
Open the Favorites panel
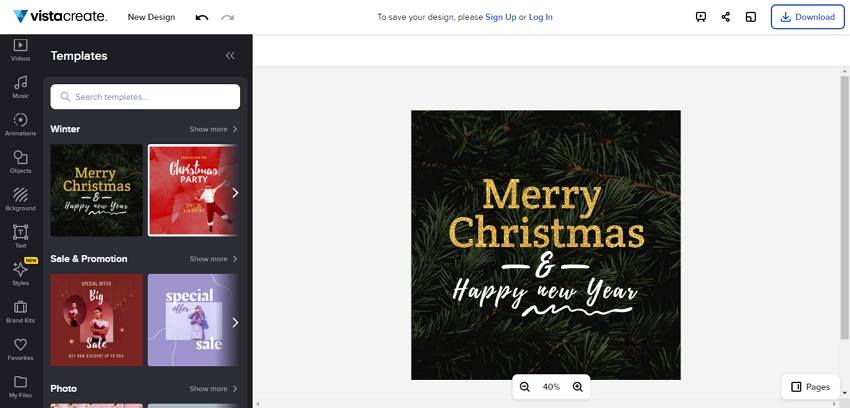pyautogui.click(x=20, y=349)
